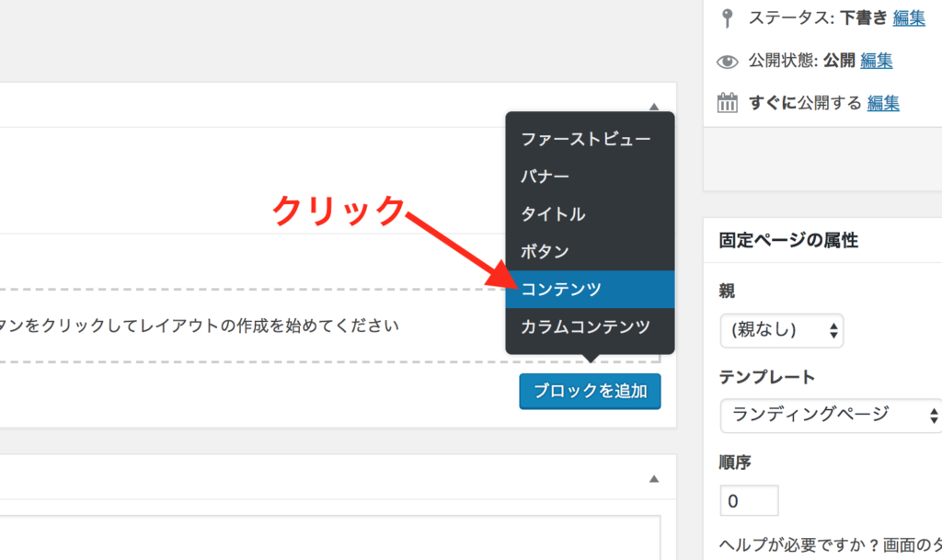Click the eye icon beside 公開状態

(x=728, y=62)
